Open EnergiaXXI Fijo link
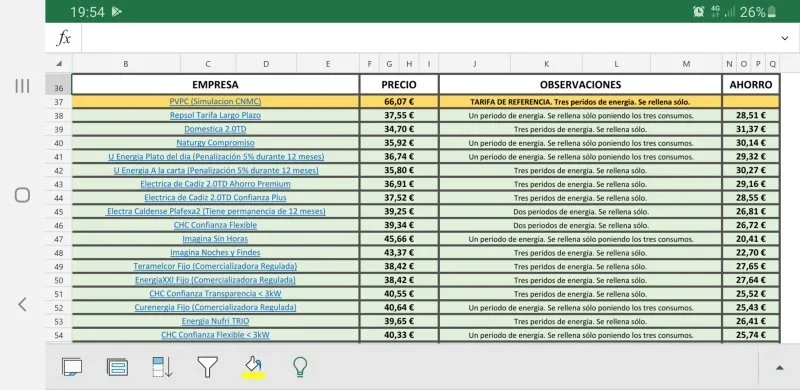This screenshot has width=800, height=390. (215, 280)
